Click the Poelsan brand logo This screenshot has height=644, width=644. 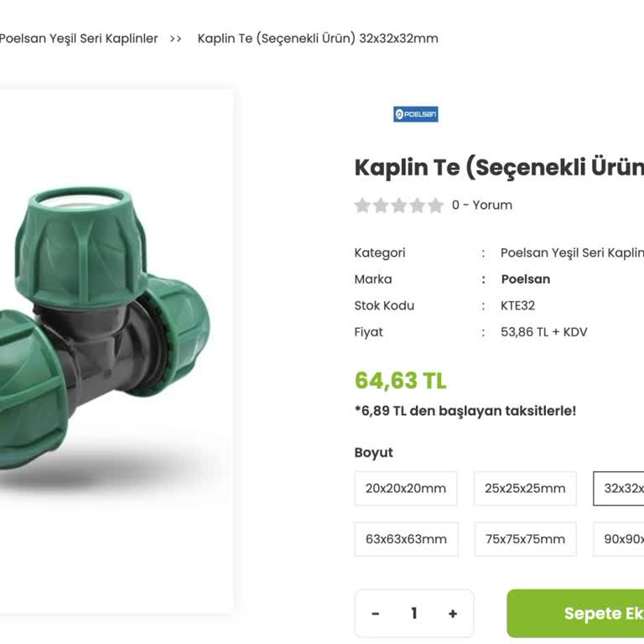click(415, 114)
